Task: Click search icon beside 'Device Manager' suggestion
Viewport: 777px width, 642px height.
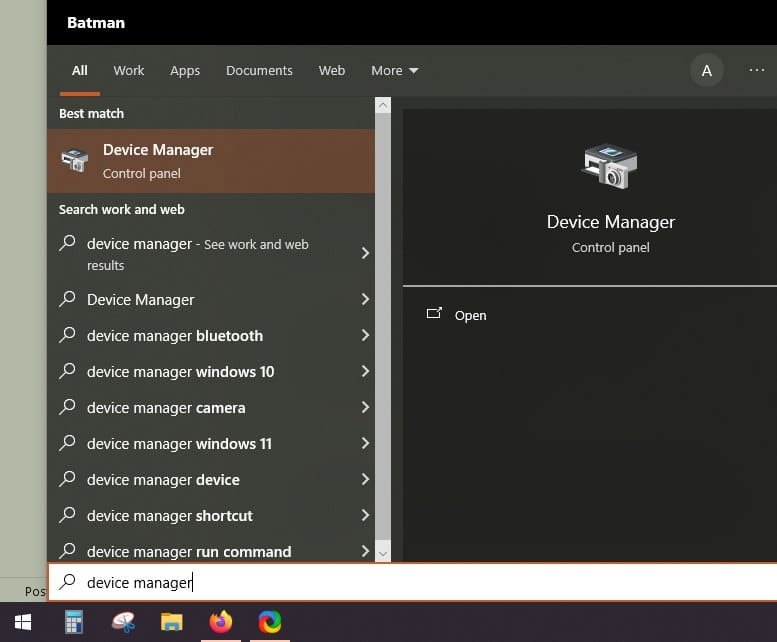Action: click(x=67, y=299)
